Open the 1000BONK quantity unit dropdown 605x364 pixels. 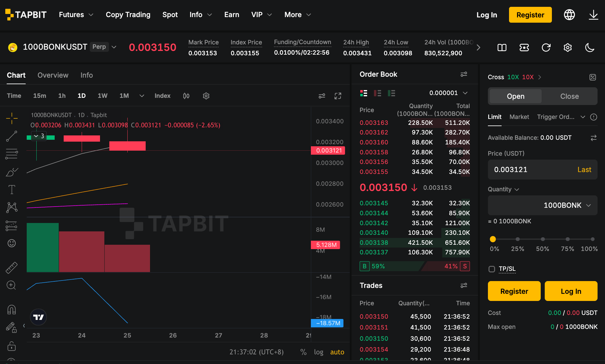point(567,205)
